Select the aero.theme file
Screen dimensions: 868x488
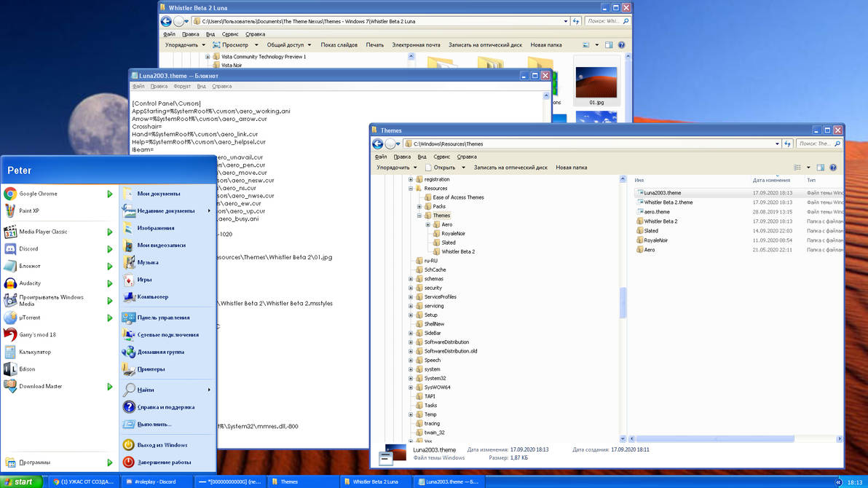(657, 212)
